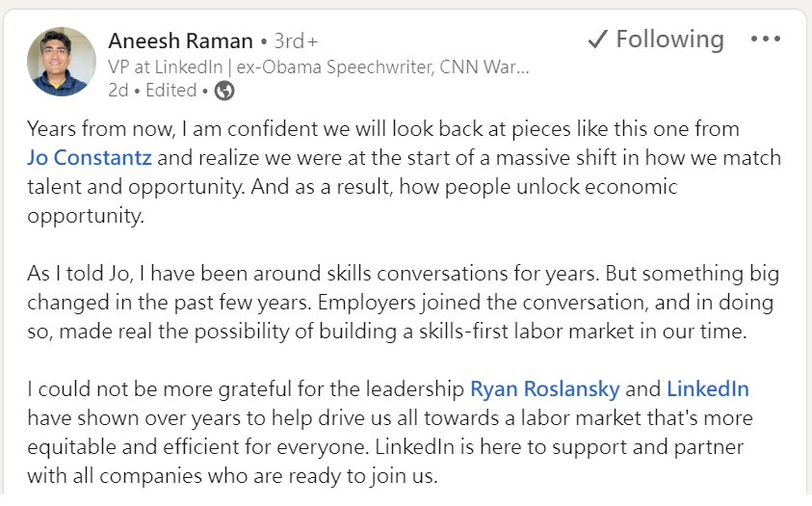Open the blue LinkedIn company mention
Viewport: 812px width, 506px height.
708,389
